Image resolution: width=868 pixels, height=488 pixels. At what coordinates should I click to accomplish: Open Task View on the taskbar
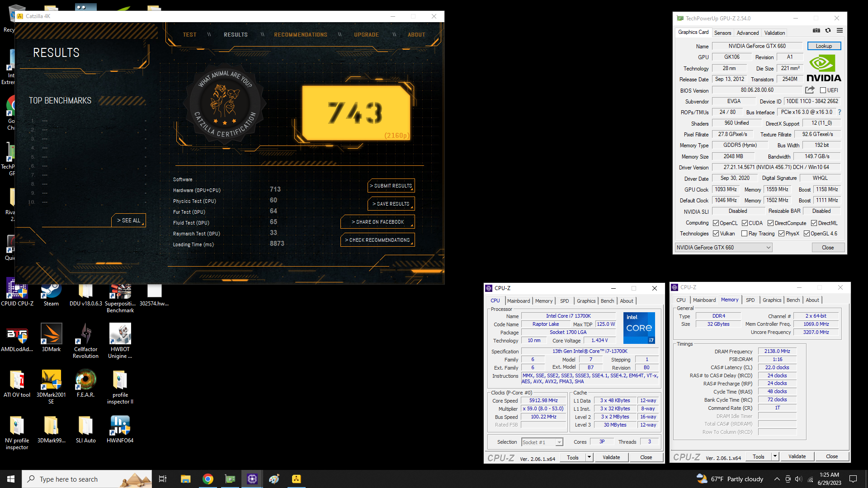163,479
